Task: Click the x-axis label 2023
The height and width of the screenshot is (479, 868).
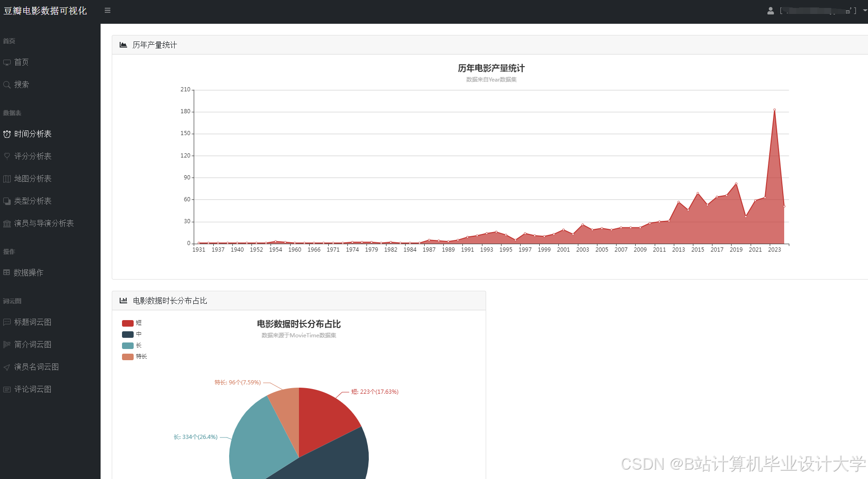Action: pos(774,250)
